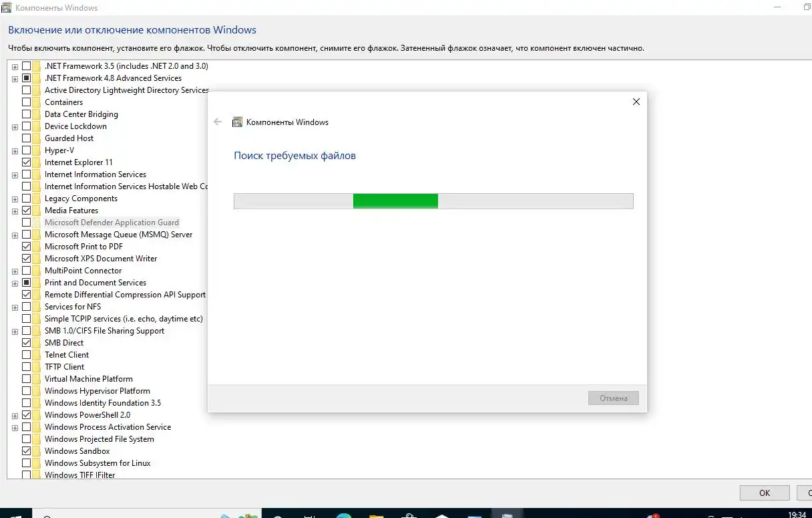Expand the .NET Framework 4.8 Advanced Services node
Screen dimensions: 812x518
[15, 79]
